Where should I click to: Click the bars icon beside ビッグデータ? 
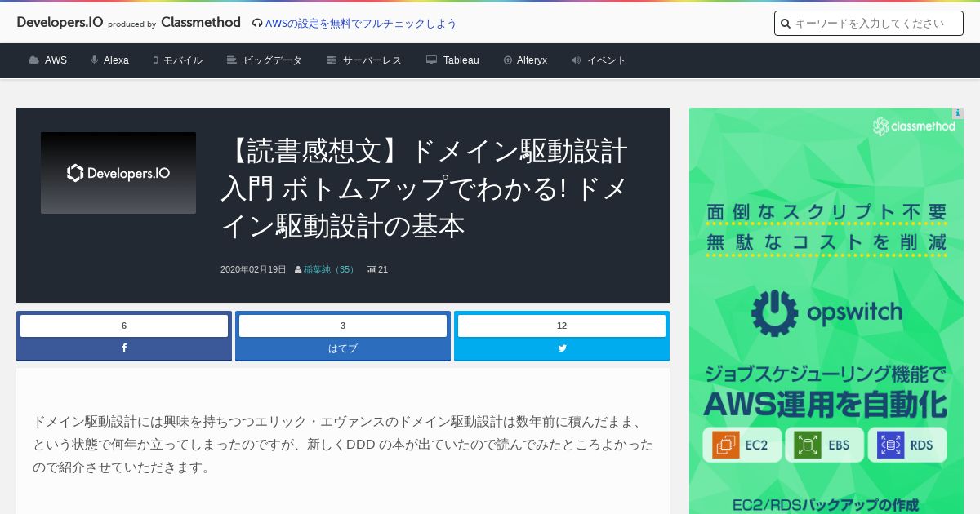coord(232,60)
